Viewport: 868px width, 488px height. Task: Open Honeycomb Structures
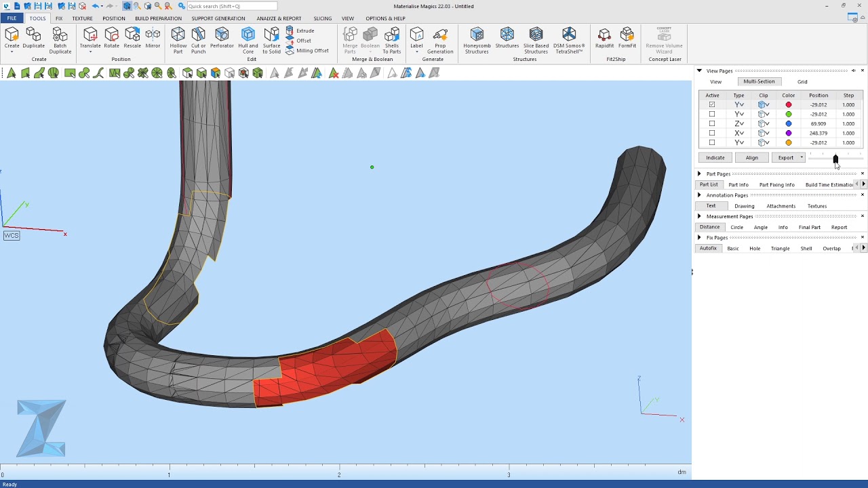(x=477, y=41)
